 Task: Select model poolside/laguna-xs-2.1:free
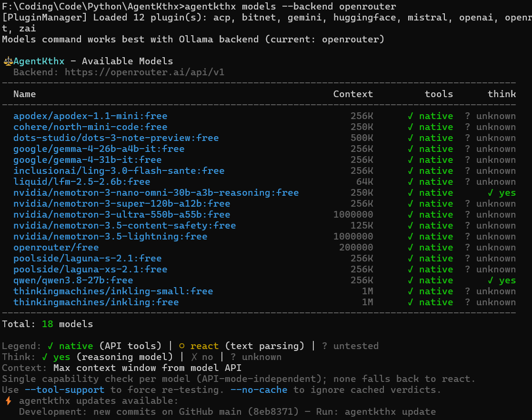click(90, 269)
